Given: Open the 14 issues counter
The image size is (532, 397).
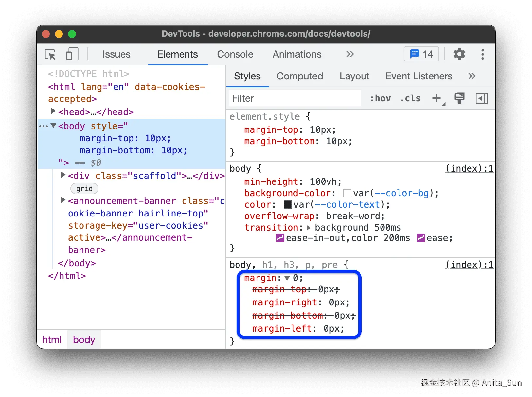Looking at the screenshot, I should pyautogui.click(x=421, y=54).
